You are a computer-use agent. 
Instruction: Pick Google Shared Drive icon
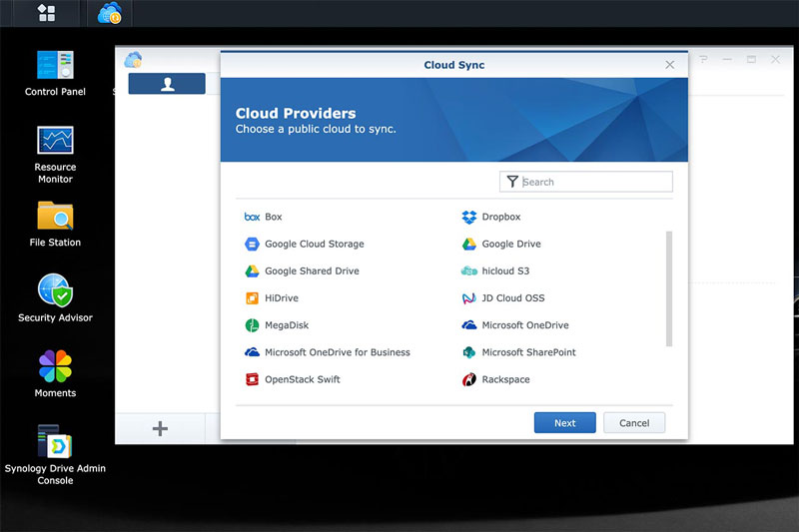tap(252, 270)
